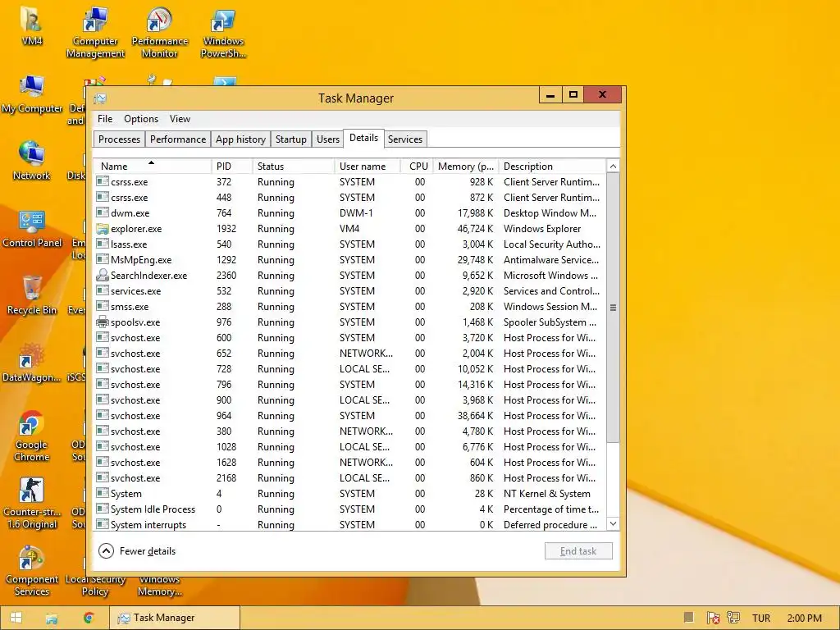Image resolution: width=840 pixels, height=630 pixels.
Task: Click the DWM-1 user name cell
Action: coord(356,212)
